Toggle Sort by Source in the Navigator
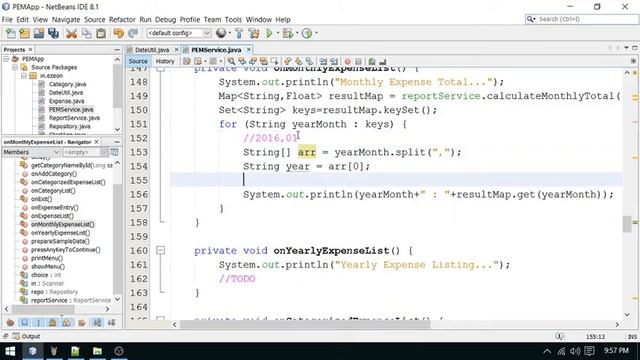Screen dimensions: 640x360 pyautogui.click(x=111, y=322)
